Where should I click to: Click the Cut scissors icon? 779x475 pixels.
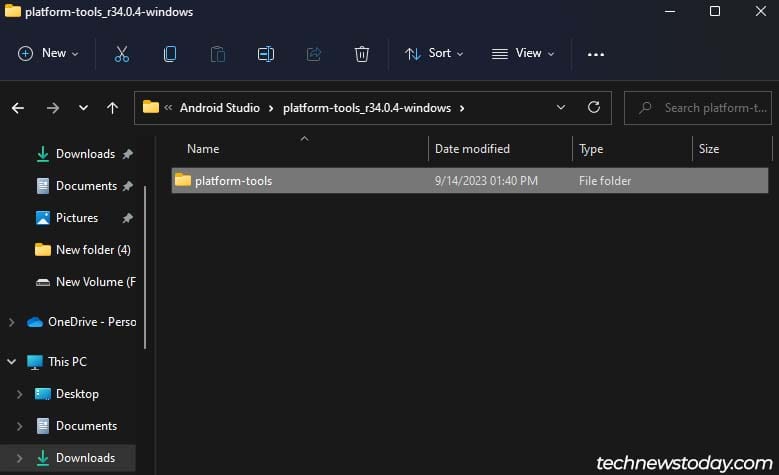(122, 54)
